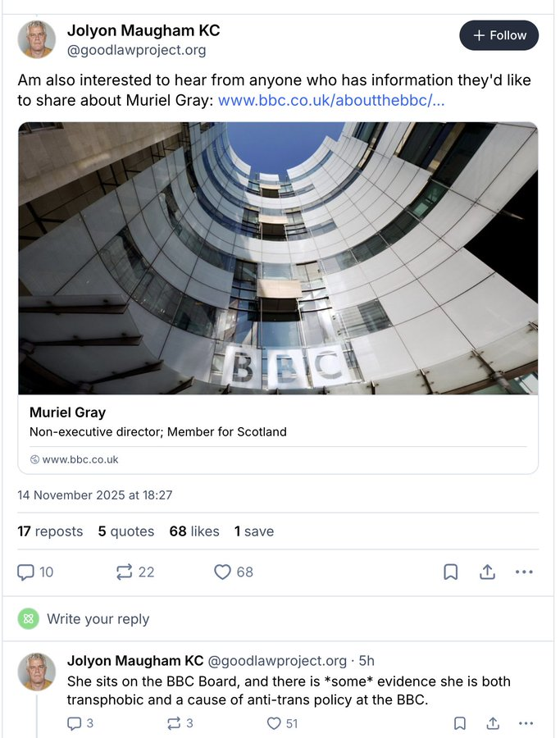Bookmark the main post
This screenshot has height=738, width=560.
click(450, 572)
